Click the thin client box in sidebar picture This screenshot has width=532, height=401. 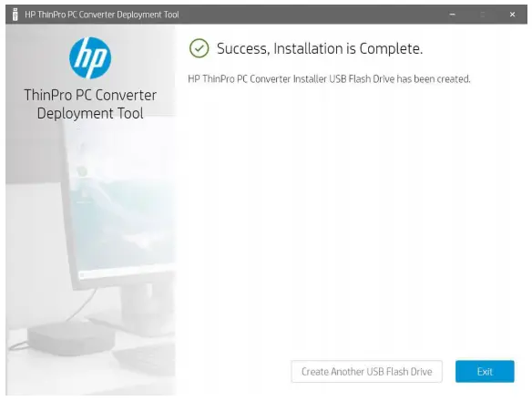[x=70, y=336]
